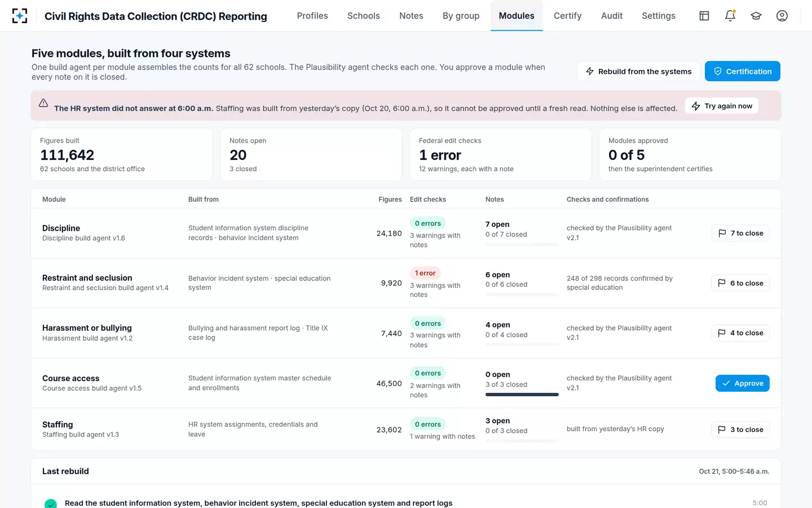Click the Course access notes progress bar
The image size is (812, 508).
(522, 395)
